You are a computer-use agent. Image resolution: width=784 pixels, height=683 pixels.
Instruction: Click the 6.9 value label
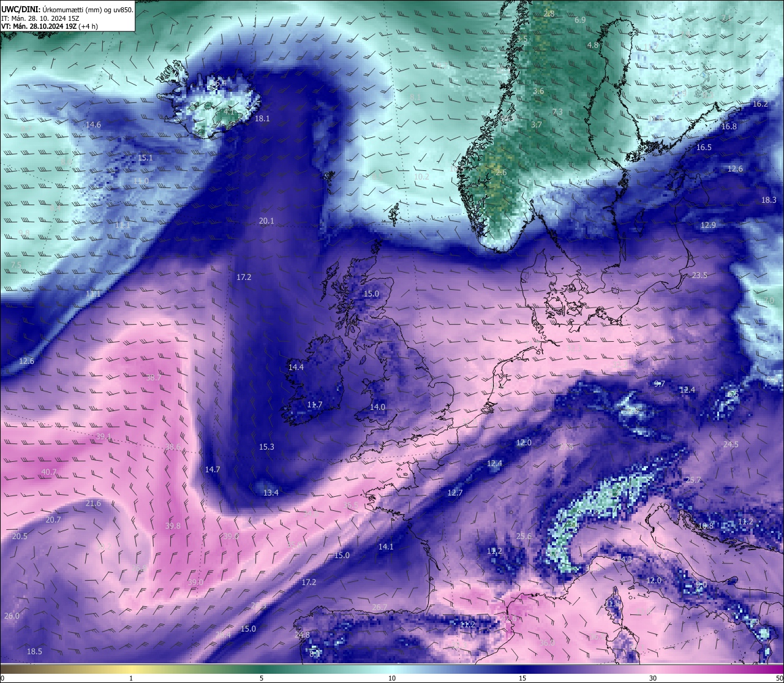580,20
